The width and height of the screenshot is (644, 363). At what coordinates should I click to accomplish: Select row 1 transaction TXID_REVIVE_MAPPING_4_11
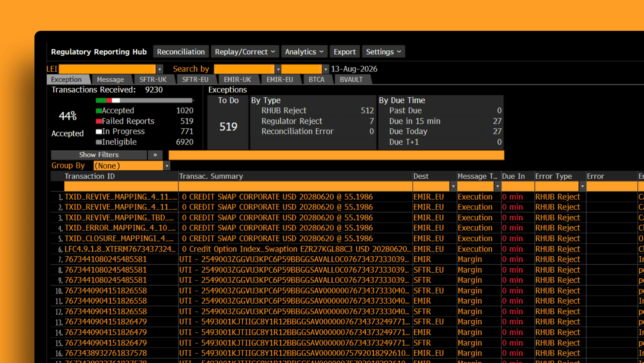pos(121,197)
